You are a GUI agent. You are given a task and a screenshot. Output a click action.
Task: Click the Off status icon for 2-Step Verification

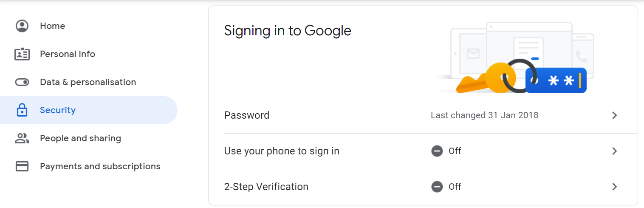point(437,187)
